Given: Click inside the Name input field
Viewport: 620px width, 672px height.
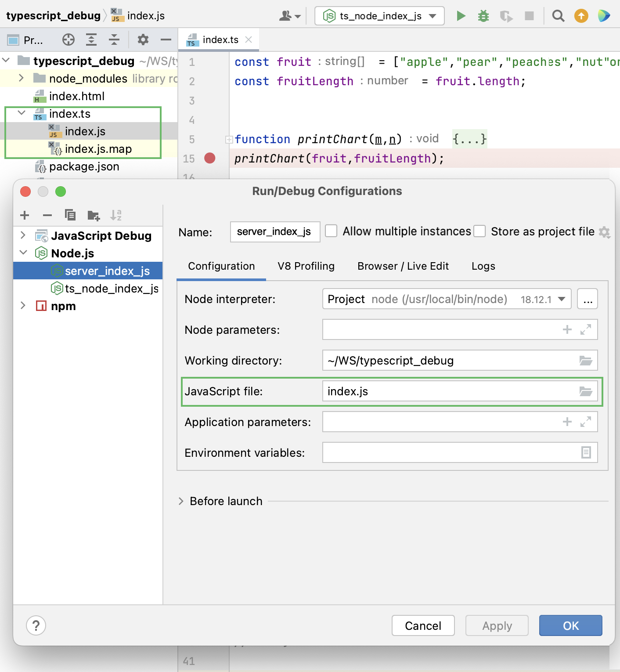Looking at the screenshot, I should (275, 232).
